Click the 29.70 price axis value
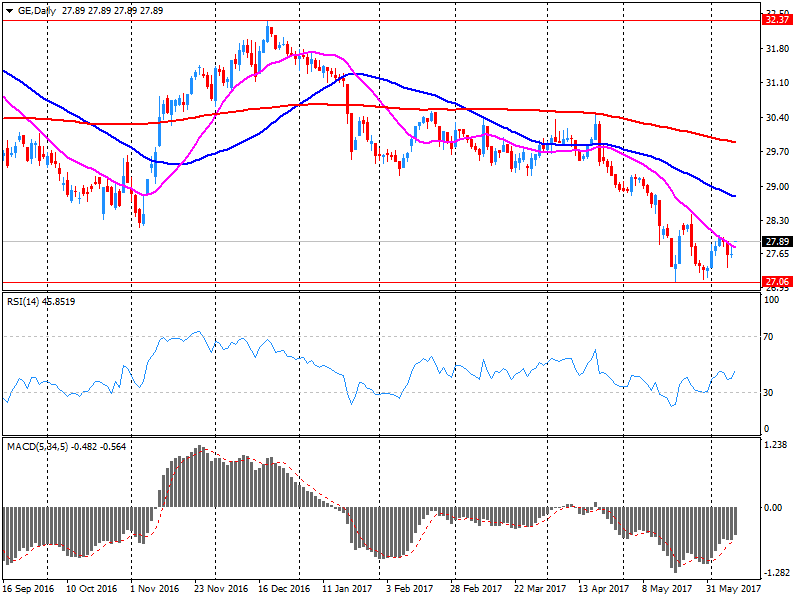Screen dimensions: 800x600 tap(778, 152)
